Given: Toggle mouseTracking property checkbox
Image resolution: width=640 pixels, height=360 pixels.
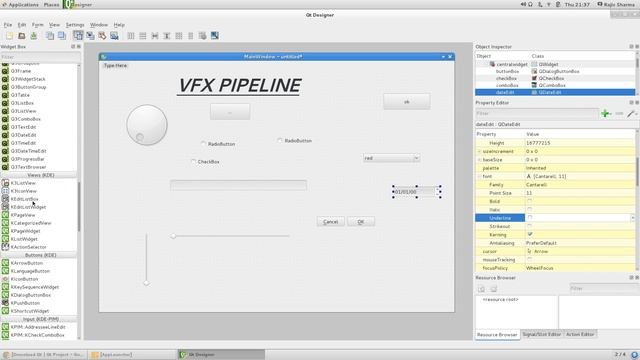Looking at the screenshot, I should pos(530,260).
